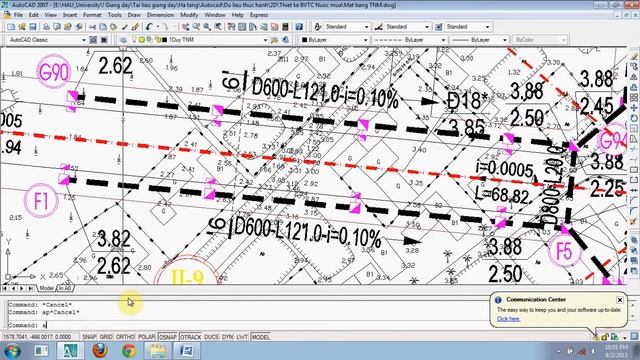Open DesignCenter from the toolbar
640x360 pixels.
coord(242,27)
